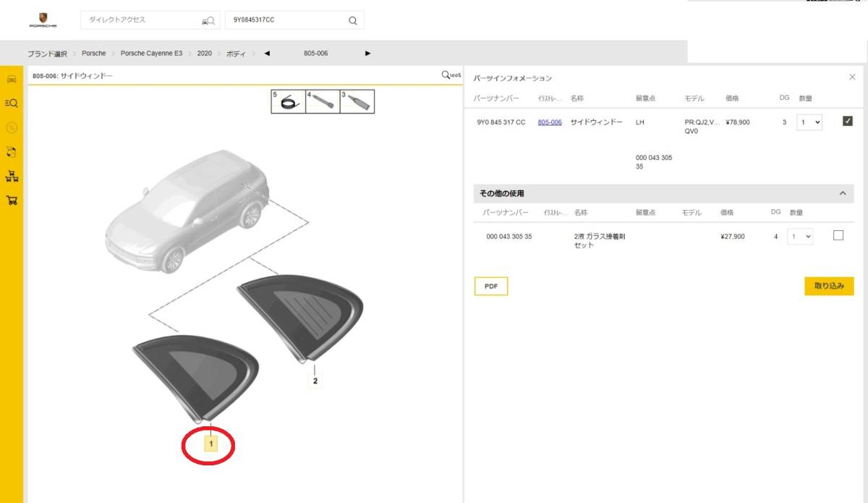Open the 805-006 illustration link

point(550,122)
